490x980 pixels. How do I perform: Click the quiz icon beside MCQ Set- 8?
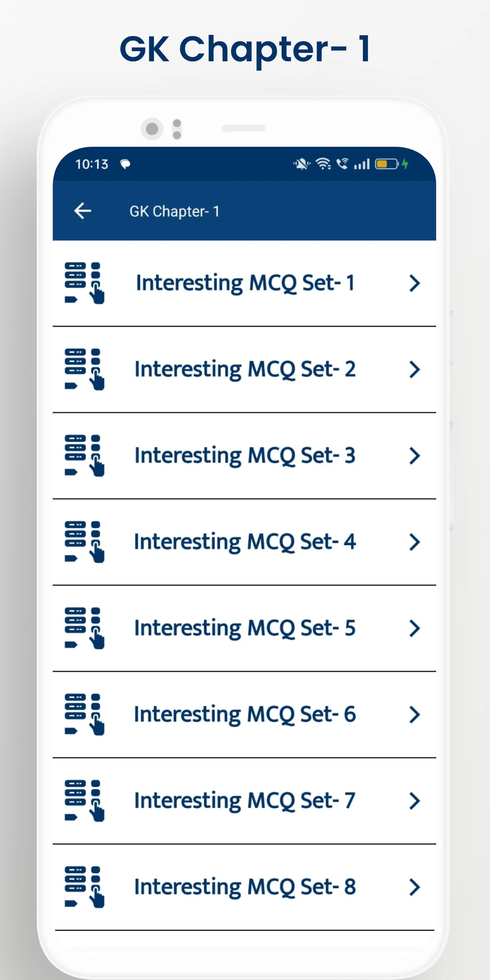coord(84,887)
